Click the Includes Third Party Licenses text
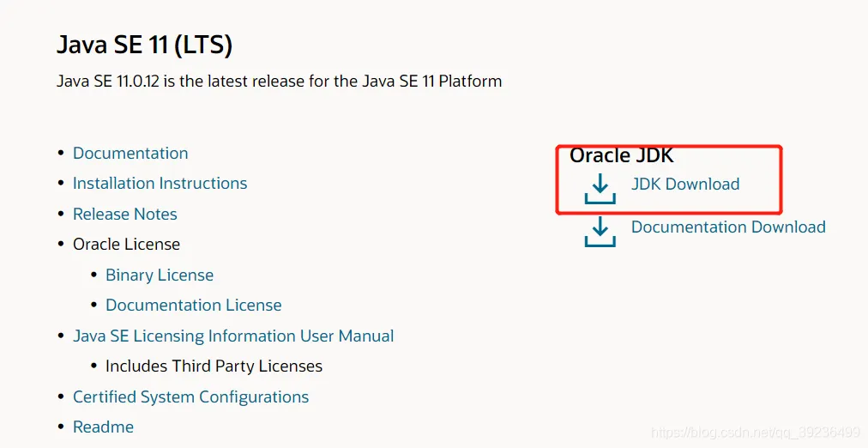 pyautogui.click(x=214, y=366)
